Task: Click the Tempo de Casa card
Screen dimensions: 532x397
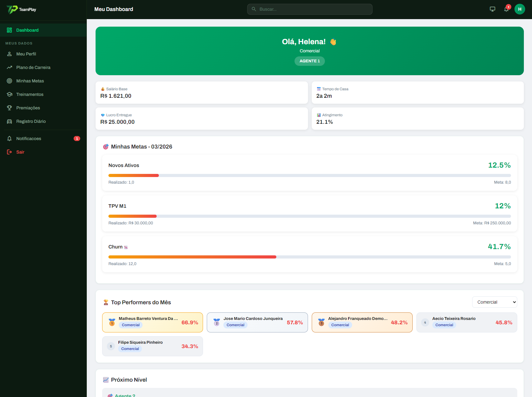Action: pyautogui.click(x=418, y=92)
